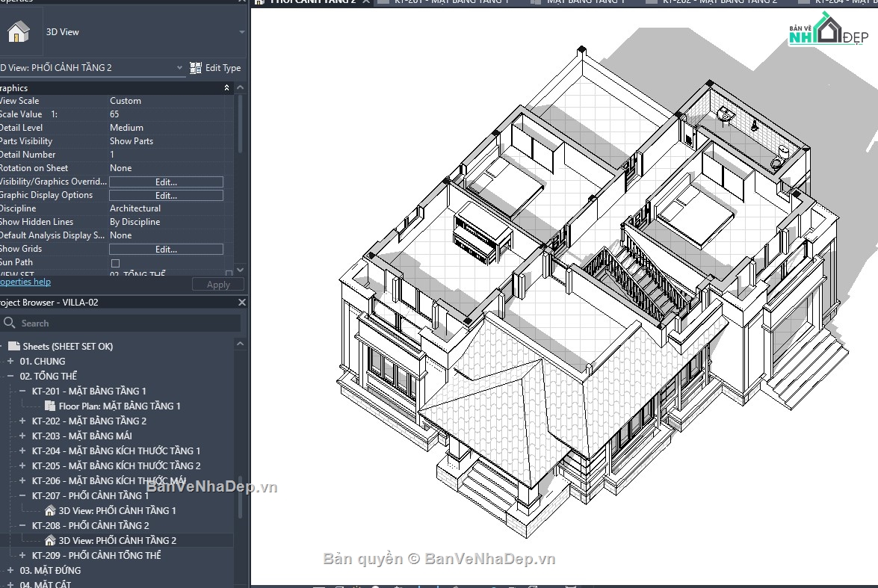
Task: Click the 3D View icon of PHỐI CẢNH TẦNG 1
Action: [51, 510]
